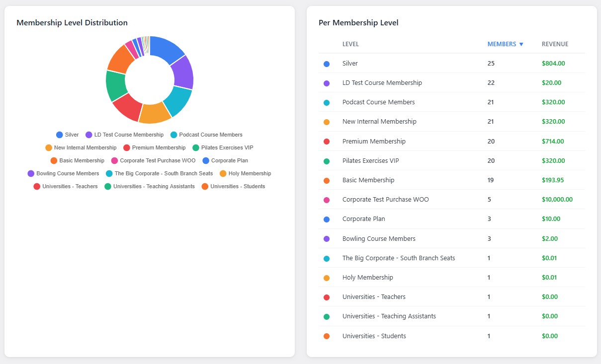Click Bowling Course Members purple row dot
Screen dimensions: 601x364
[327, 239]
